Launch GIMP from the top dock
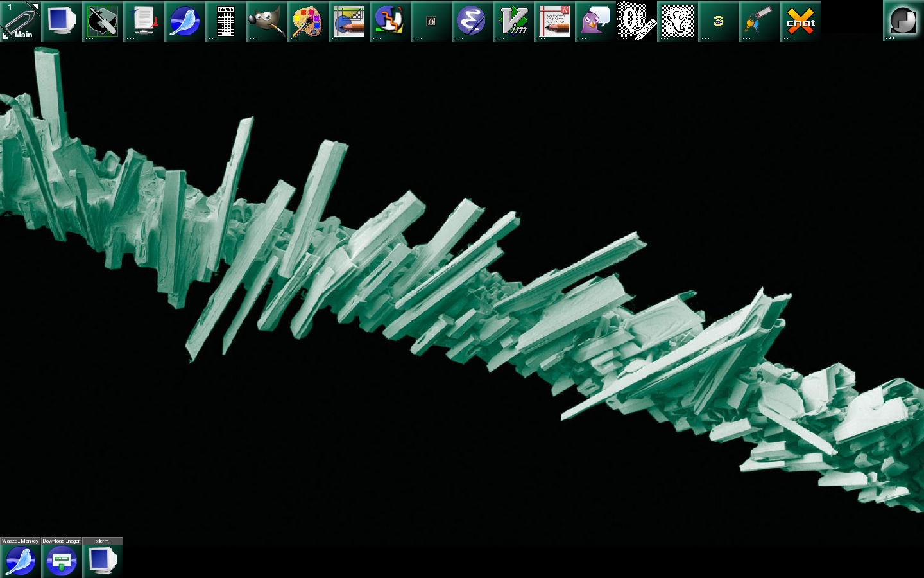924x578 pixels. click(x=266, y=21)
